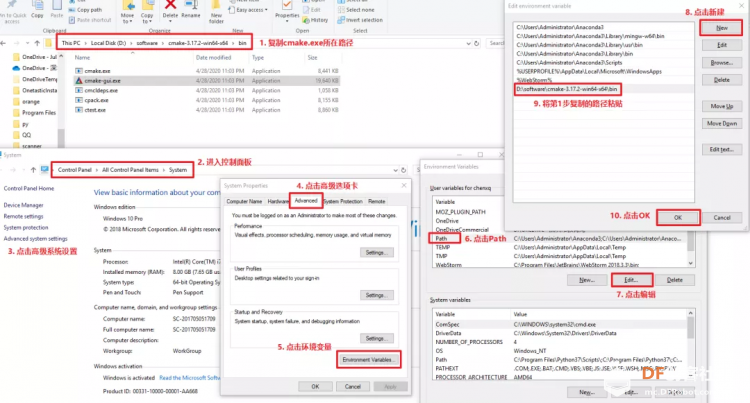Sort files by Date modified column
The height and width of the screenshot is (403, 750).
[x=213, y=57]
